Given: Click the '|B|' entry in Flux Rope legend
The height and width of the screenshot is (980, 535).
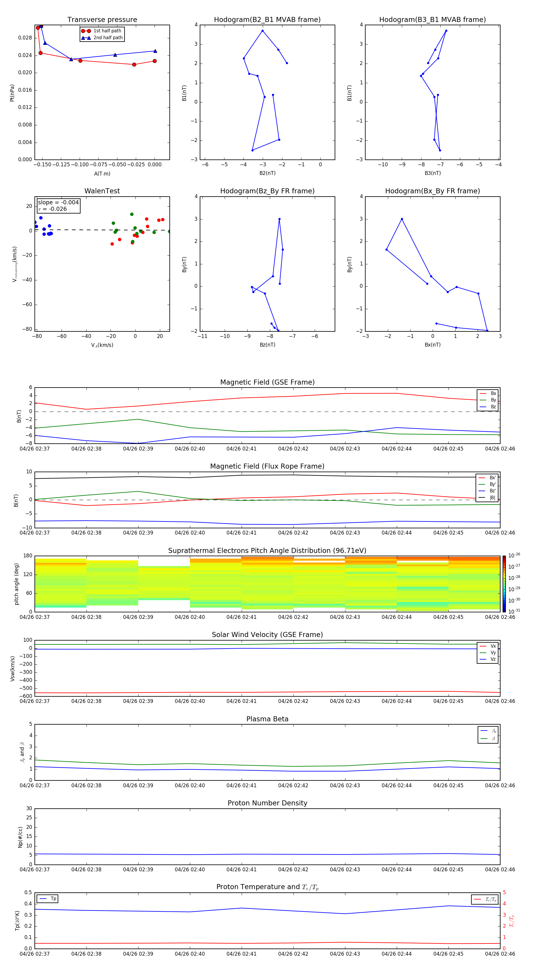Looking at the screenshot, I should click(487, 498).
